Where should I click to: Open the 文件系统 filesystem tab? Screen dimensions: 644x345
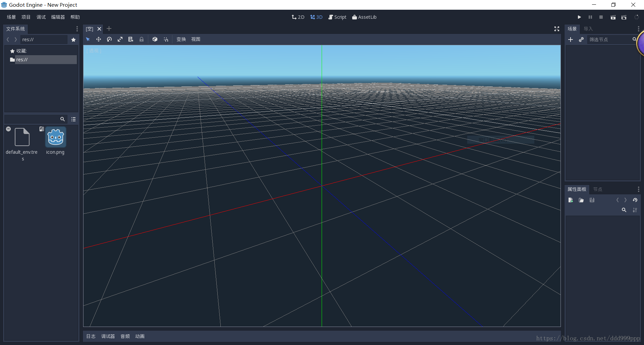pyautogui.click(x=15, y=29)
